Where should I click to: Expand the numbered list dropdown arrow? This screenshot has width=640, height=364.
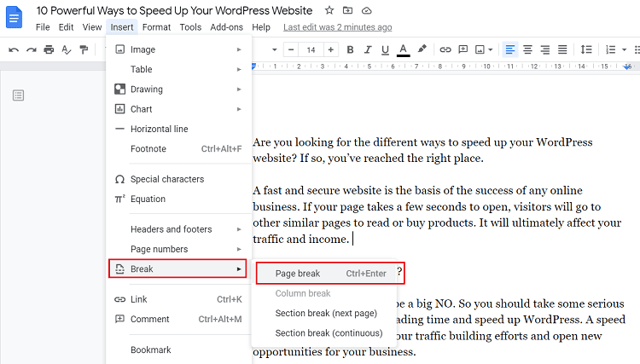click(624, 49)
